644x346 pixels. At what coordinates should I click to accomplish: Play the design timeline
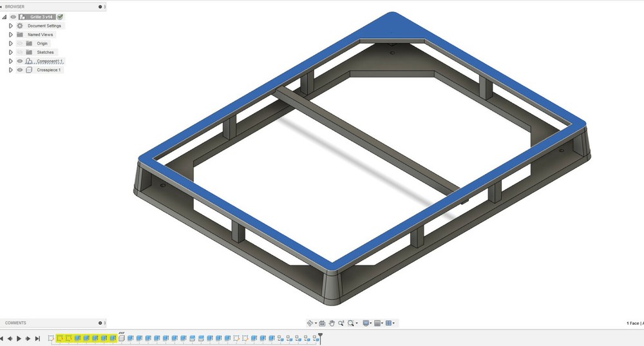(x=19, y=339)
